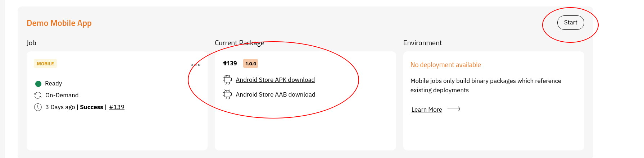Click the Learn More link
The width and height of the screenshot is (644, 158).
coord(427,110)
